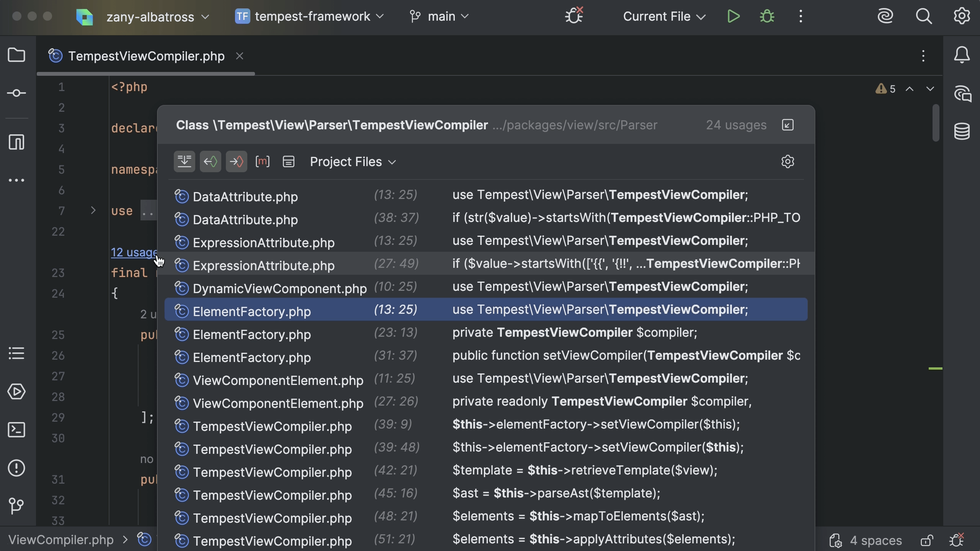Toggle show write access usages filter
This screenshot has width=980, height=551.
tap(237, 162)
